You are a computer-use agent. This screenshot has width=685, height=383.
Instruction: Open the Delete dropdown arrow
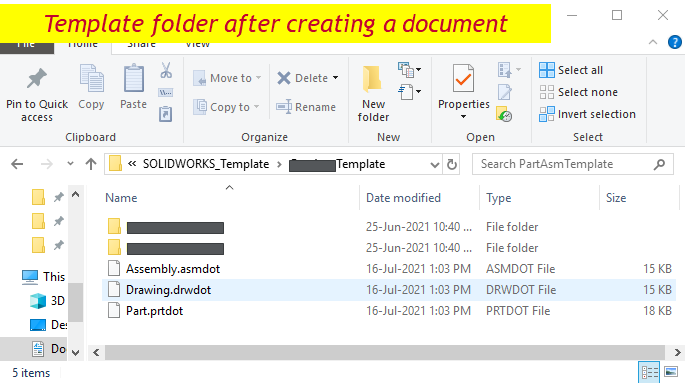click(x=336, y=78)
